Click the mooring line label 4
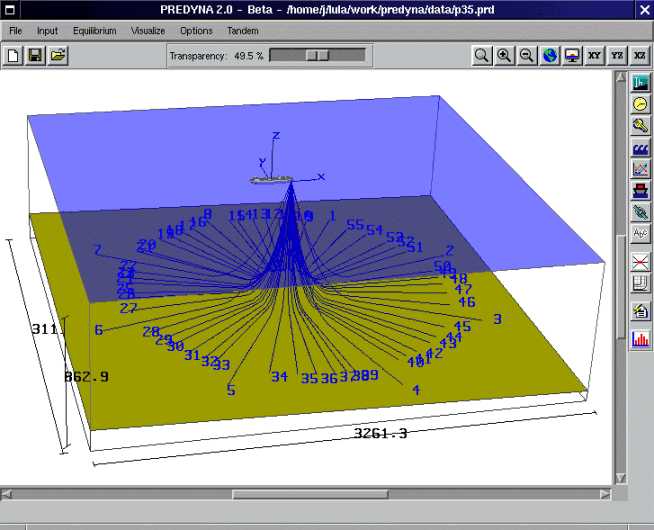This screenshot has width=654, height=530. pyautogui.click(x=416, y=390)
